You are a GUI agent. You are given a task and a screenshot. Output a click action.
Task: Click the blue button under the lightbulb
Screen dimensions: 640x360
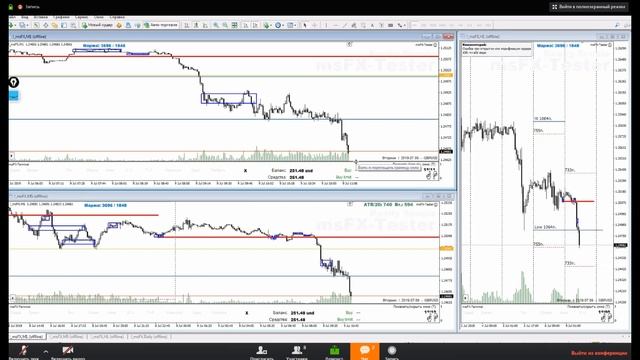pyautogui.click(x=13, y=97)
